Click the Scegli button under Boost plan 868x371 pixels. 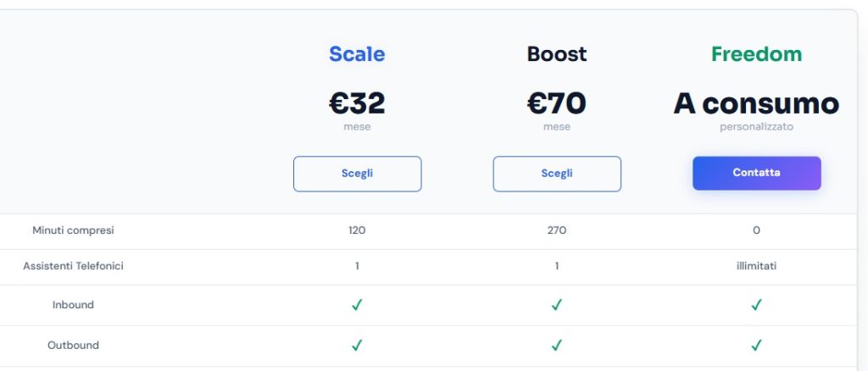[557, 174]
